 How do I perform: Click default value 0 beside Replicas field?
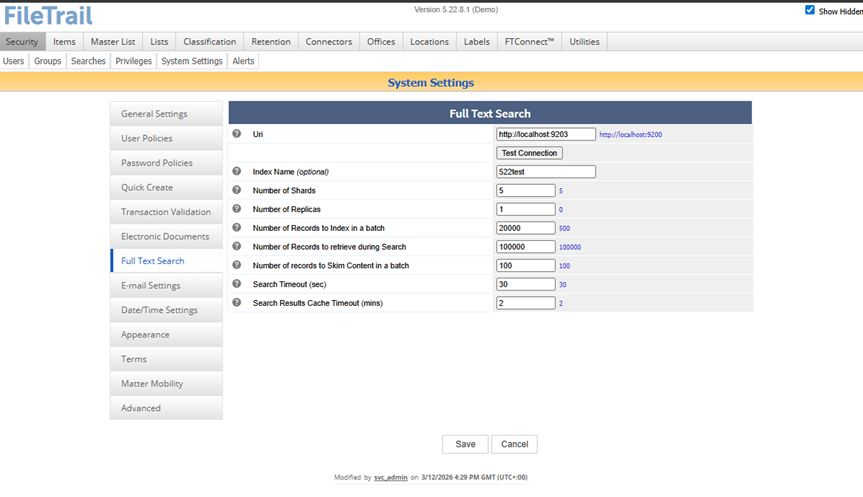(561, 210)
